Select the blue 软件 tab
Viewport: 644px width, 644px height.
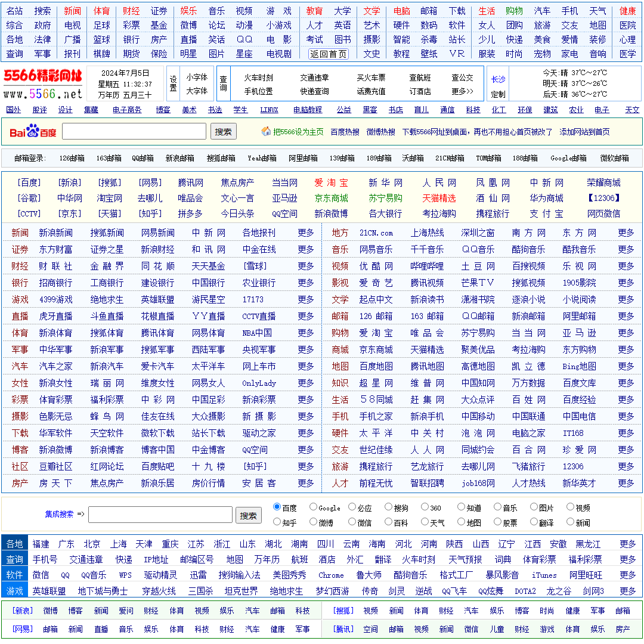(x=15, y=575)
